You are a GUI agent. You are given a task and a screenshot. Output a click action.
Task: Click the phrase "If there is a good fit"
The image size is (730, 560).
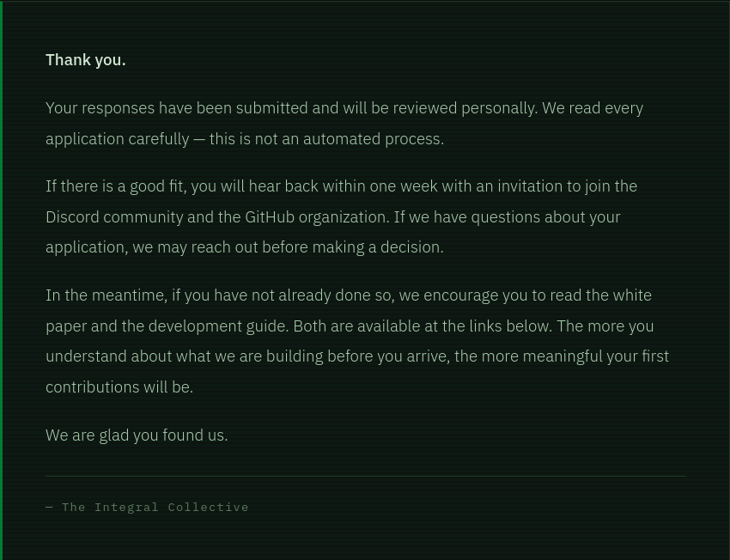(114, 186)
